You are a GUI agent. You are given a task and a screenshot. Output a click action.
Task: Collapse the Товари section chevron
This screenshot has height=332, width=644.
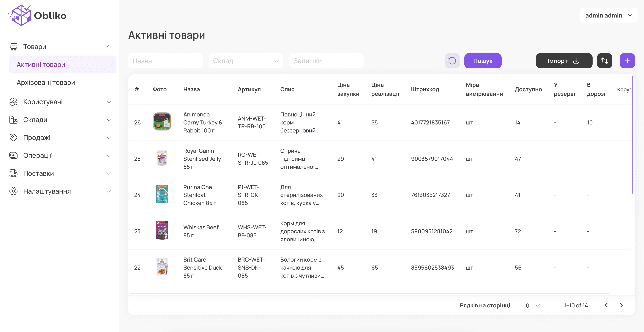(108, 47)
